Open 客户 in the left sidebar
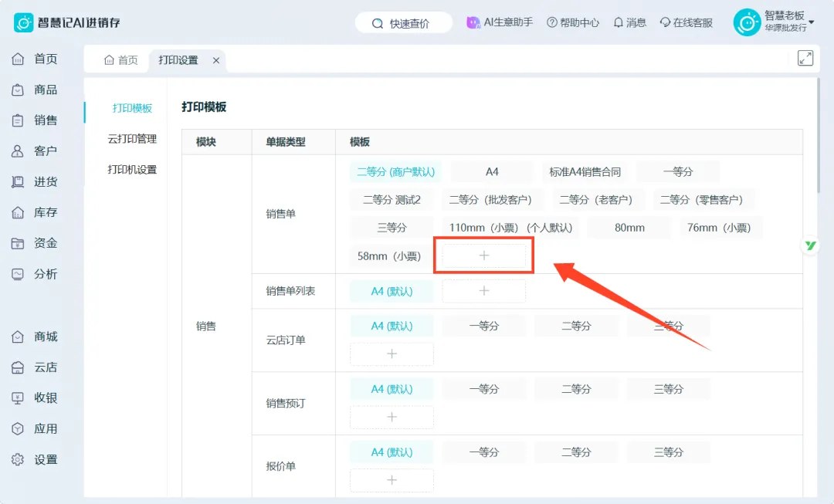Viewport: 834px width, 504px height. [35, 151]
